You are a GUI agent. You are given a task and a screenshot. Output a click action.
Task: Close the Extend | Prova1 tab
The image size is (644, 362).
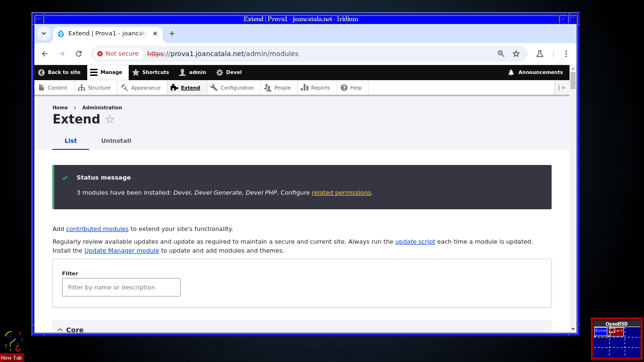(155, 33)
